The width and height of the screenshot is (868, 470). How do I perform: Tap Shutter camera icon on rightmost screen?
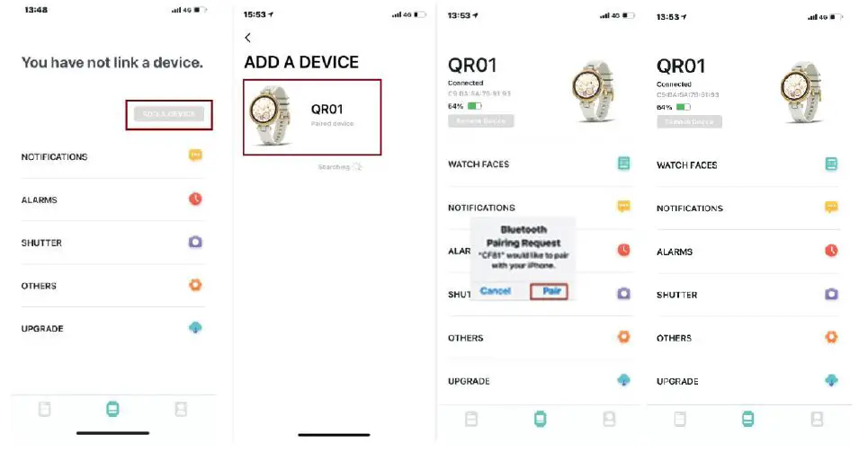coord(831,294)
